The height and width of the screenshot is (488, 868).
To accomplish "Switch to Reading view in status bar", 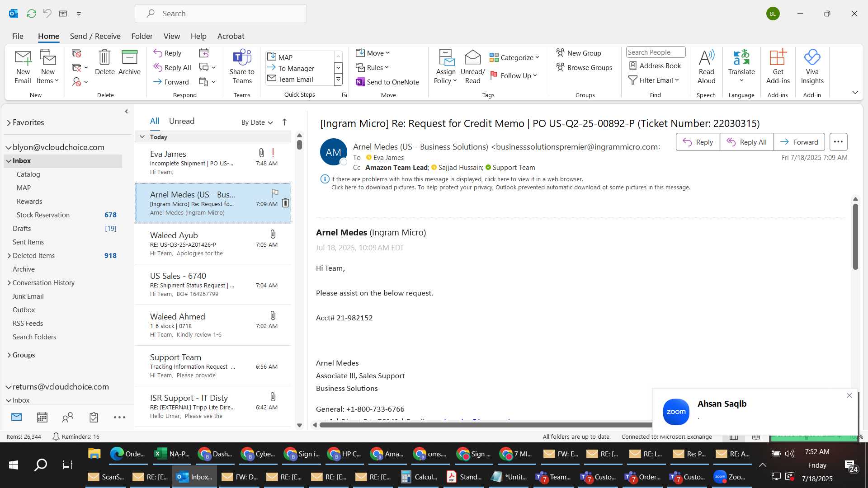I will pos(756,436).
